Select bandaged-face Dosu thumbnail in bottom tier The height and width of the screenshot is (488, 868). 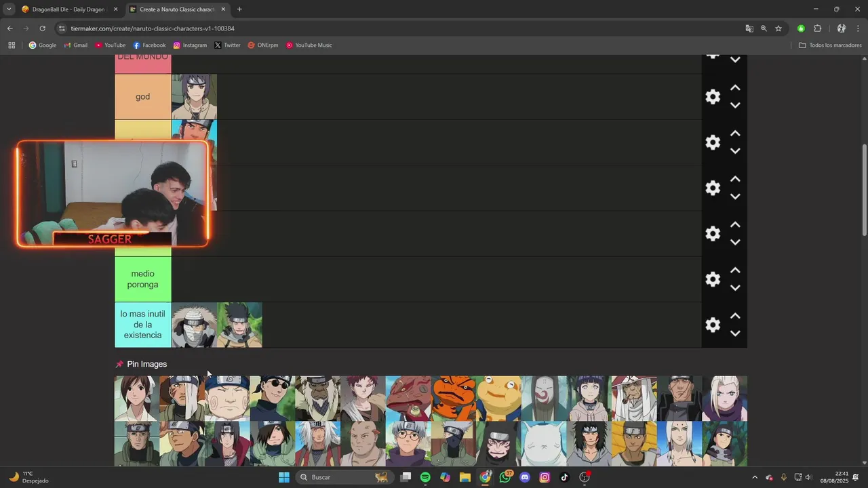(194, 325)
